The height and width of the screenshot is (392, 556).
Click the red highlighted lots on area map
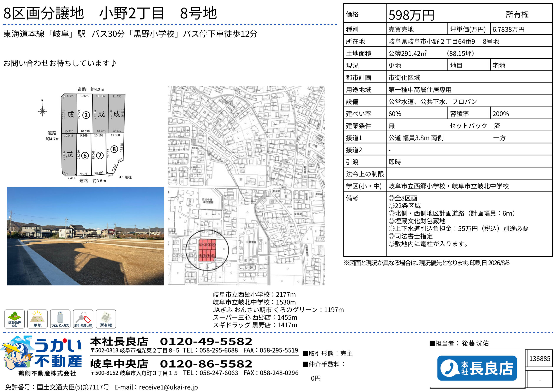click(207, 250)
